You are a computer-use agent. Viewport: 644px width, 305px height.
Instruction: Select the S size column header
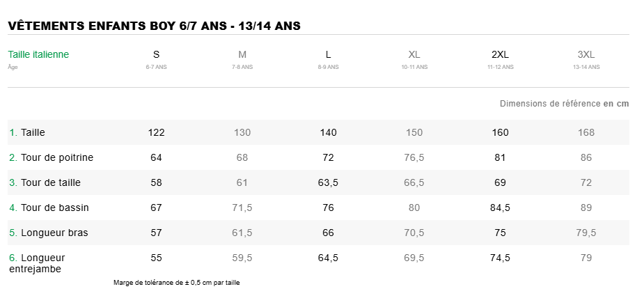tap(156, 55)
